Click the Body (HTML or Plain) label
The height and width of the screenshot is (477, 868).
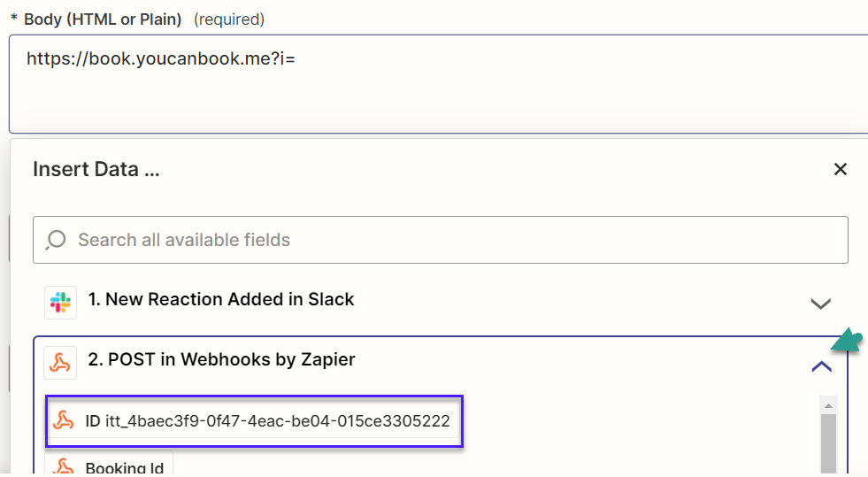click(x=103, y=19)
